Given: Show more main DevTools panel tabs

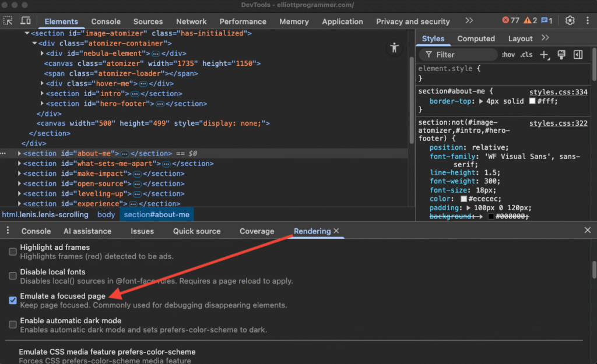Looking at the screenshot, I should pos(469,21).
